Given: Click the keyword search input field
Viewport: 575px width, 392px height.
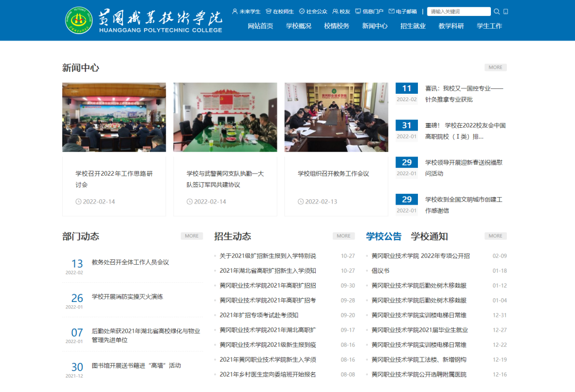Looking at the screenshot, I should coord(458,12).
